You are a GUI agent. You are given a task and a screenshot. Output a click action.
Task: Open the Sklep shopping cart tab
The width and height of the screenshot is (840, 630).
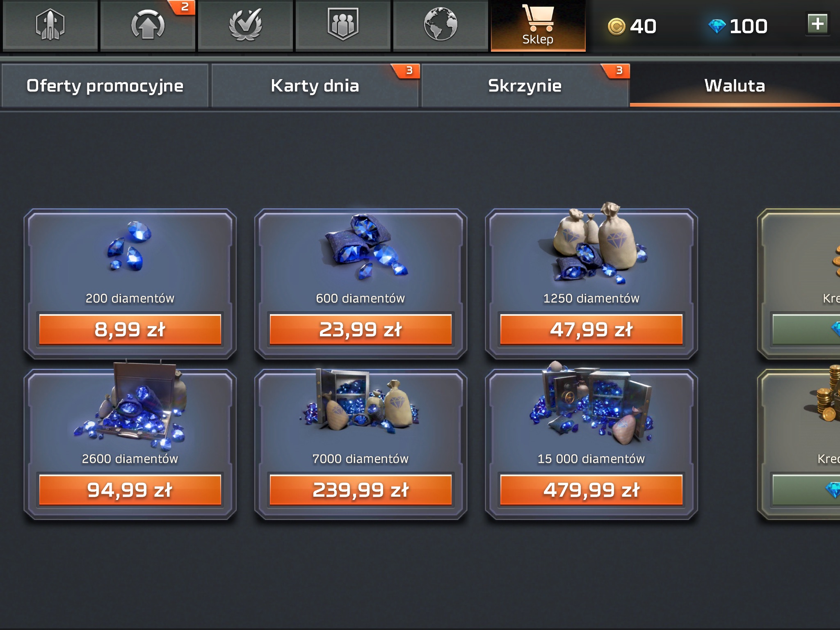[538, 25]
